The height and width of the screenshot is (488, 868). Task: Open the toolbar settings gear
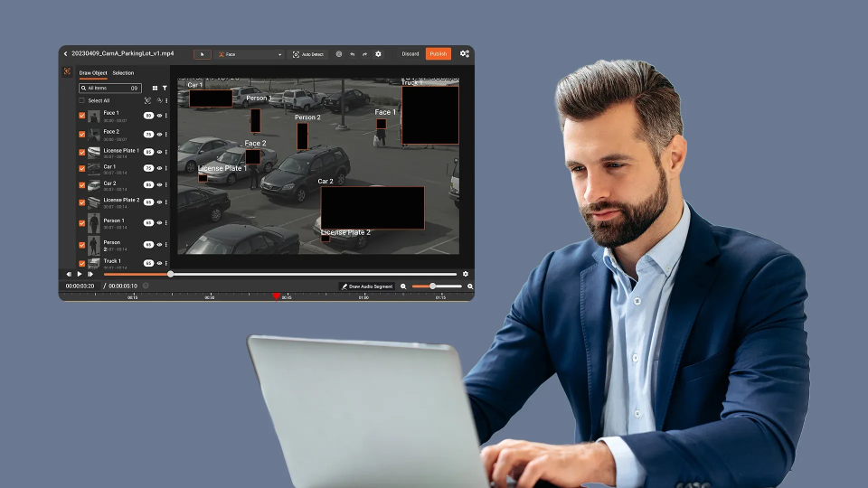coord(378,54)
